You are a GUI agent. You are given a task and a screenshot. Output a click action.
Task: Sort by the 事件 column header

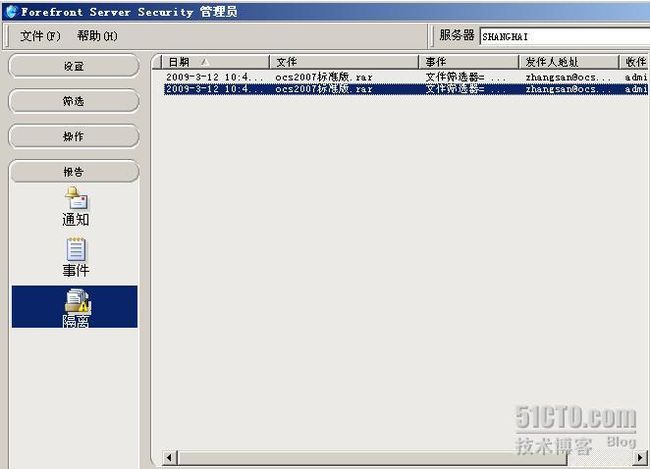tap(468, 62)
